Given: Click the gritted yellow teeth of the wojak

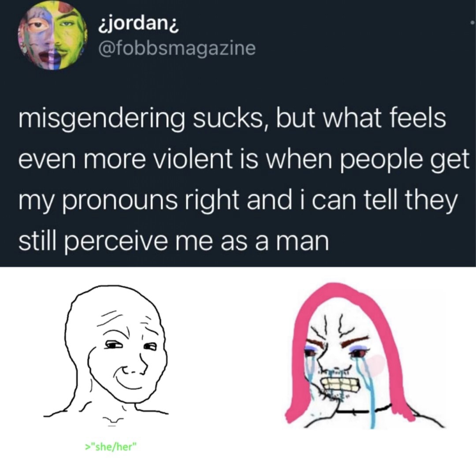Looking at the screenshot, I should (340, 384).
